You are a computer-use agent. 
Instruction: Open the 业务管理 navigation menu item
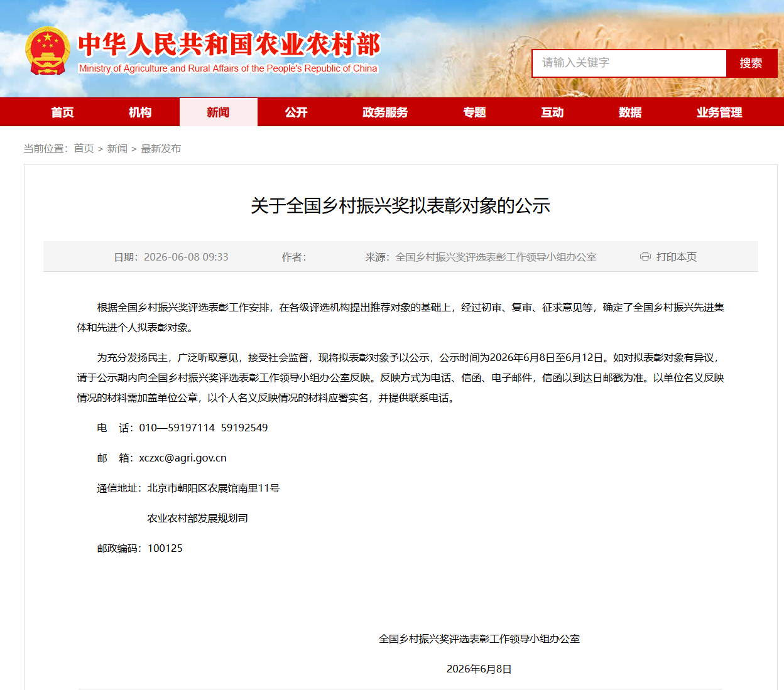(x=720, y=112)
